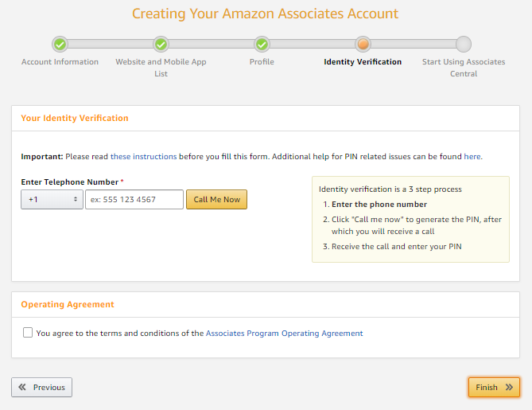Select the Identity Verification step label

point(363,62)
